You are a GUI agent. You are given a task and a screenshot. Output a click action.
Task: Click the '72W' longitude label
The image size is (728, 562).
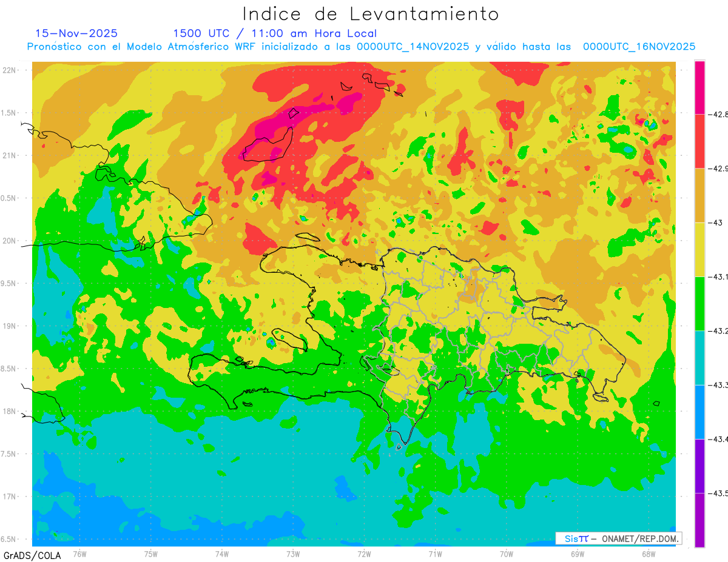pyautogui.click(x=364, y=554)
